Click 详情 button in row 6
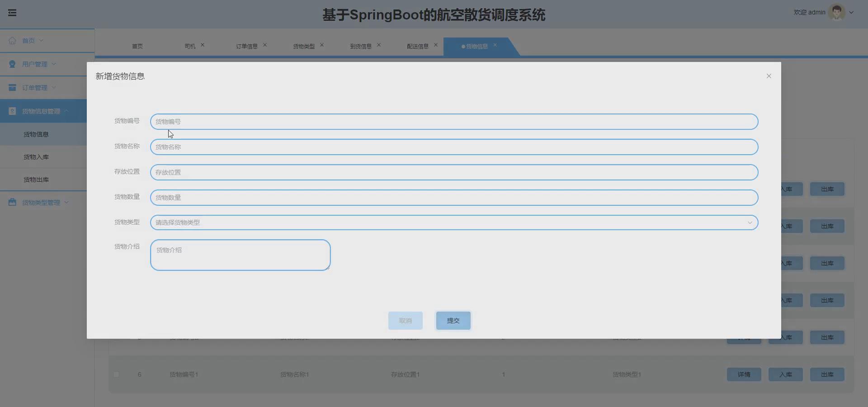 pyautogui.click(x=744, y=374)
